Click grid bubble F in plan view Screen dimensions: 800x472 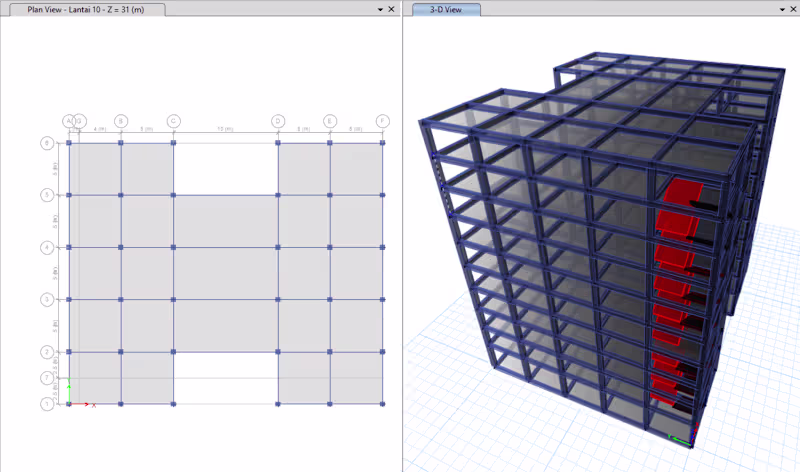pos(383,121)
